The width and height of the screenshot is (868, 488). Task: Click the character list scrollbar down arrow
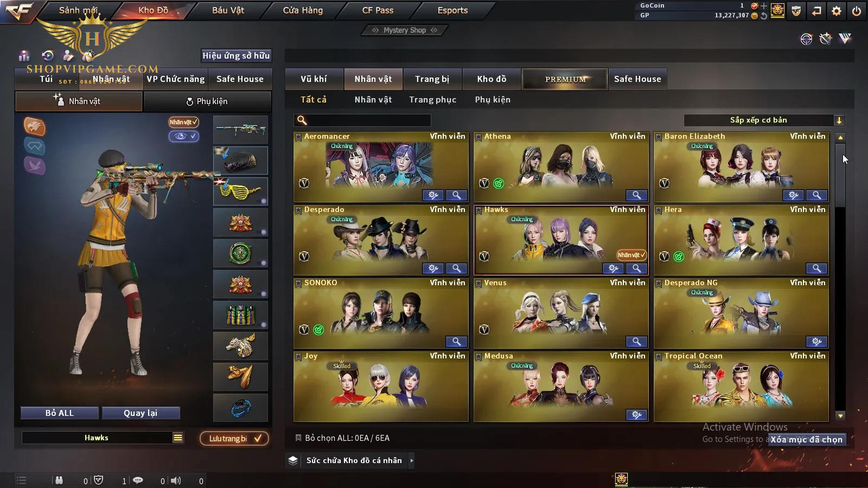[x=840, y=416]
